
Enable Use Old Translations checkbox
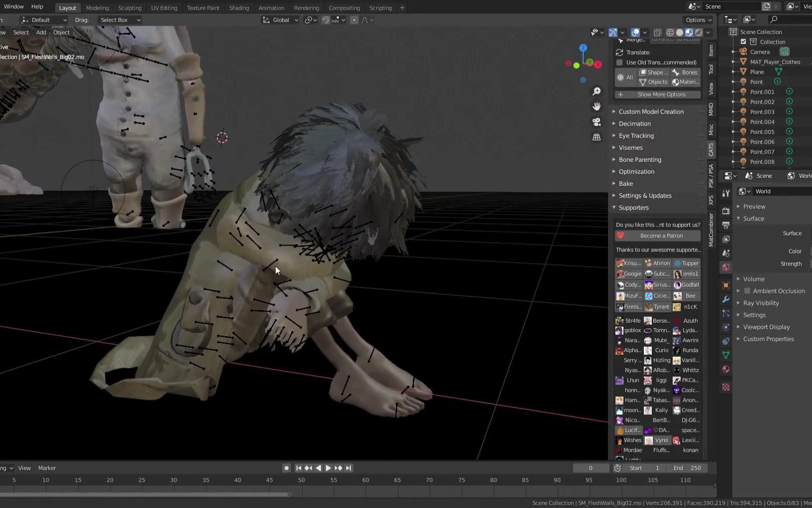[x=619, y=62]
